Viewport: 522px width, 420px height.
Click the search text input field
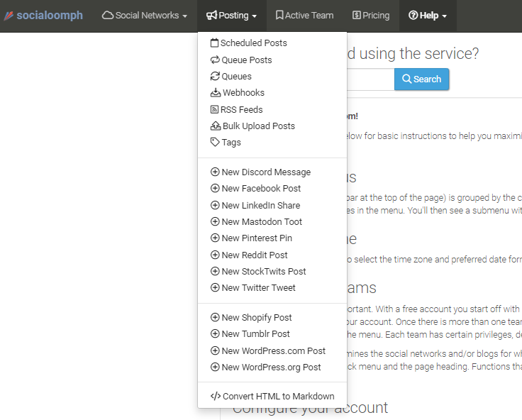pos(369,79)
